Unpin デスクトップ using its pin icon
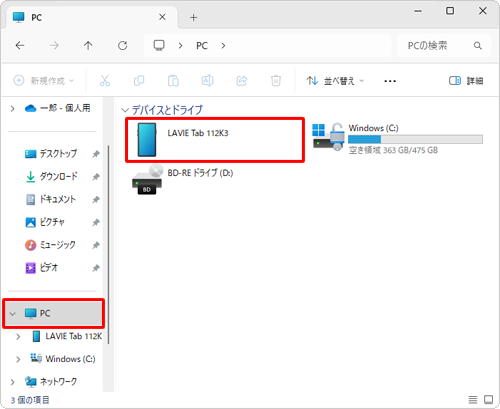 pyautogui.click(x=96, y=154)
